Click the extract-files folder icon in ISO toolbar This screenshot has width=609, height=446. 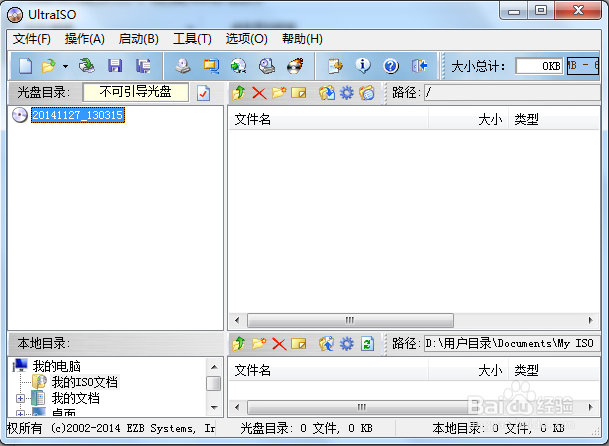(327, 93)
